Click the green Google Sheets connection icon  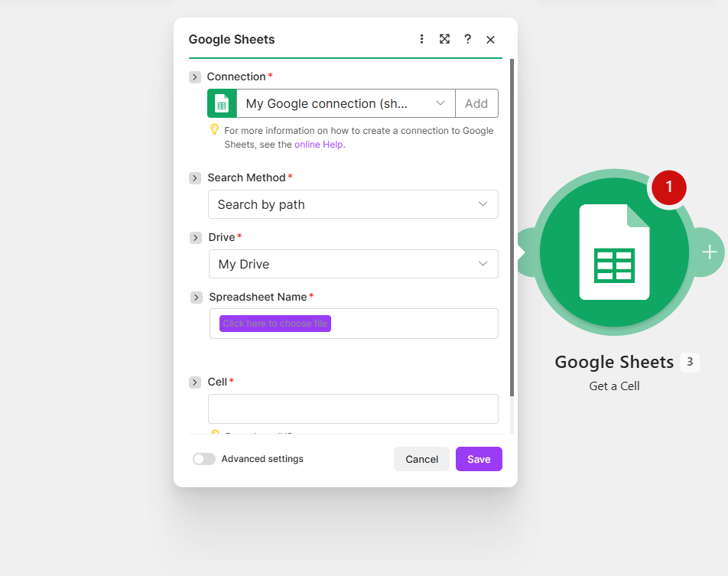click(x=222, y=103)
